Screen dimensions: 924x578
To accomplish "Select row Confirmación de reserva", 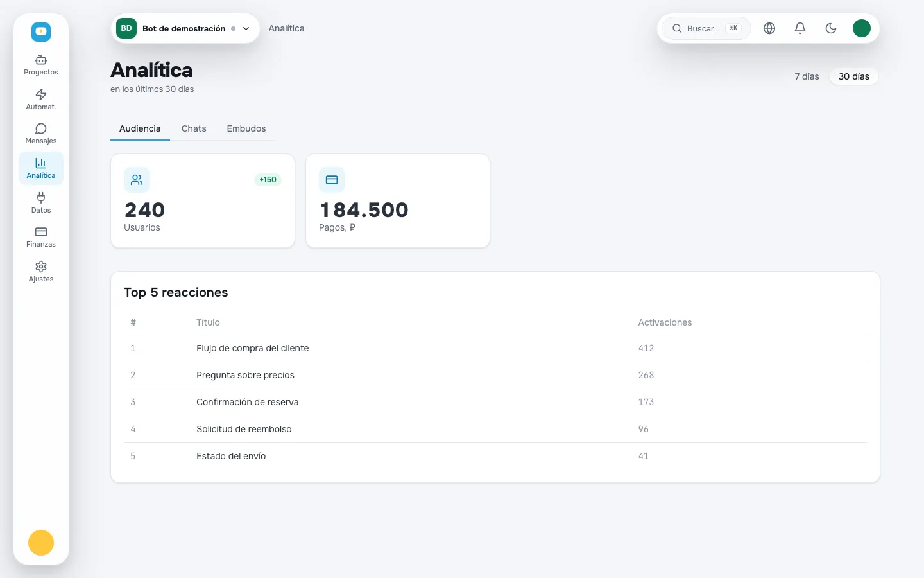I will [495, 402].
